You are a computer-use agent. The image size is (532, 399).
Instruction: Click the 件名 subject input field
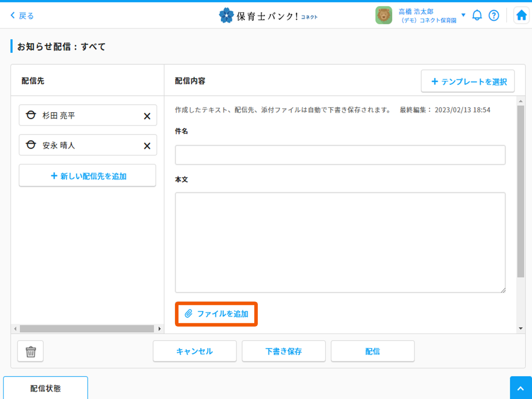[340, 155]
